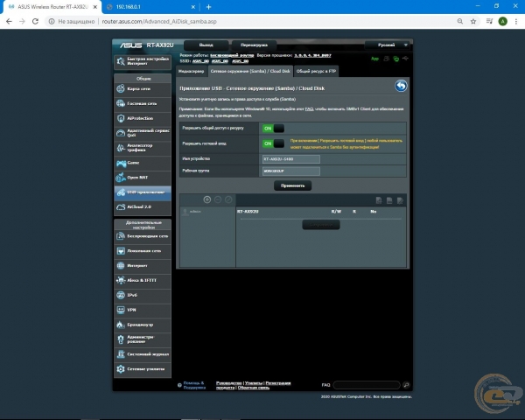Screen dimensions: 525x420
Task: Open the Open NAT sidebar item
Action: (143, 178)
